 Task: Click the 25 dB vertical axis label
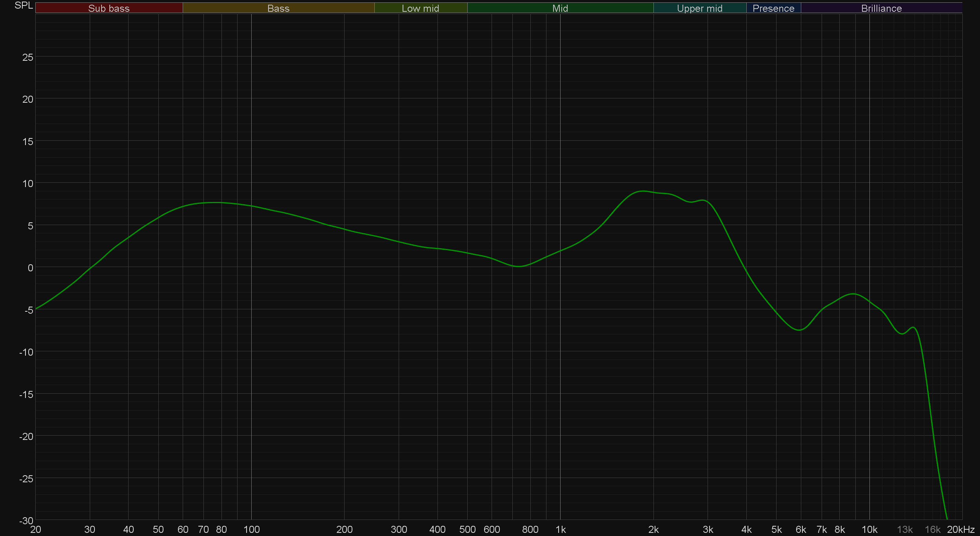click(x=28, y=57)
